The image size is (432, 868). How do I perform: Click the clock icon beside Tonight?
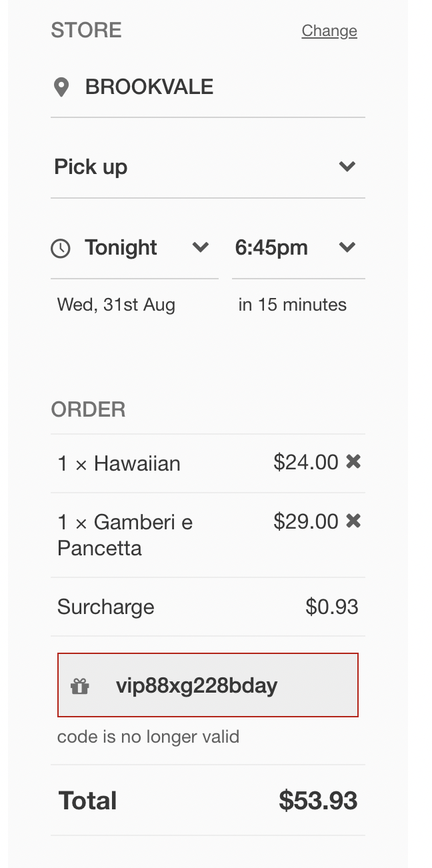[61, 249]
